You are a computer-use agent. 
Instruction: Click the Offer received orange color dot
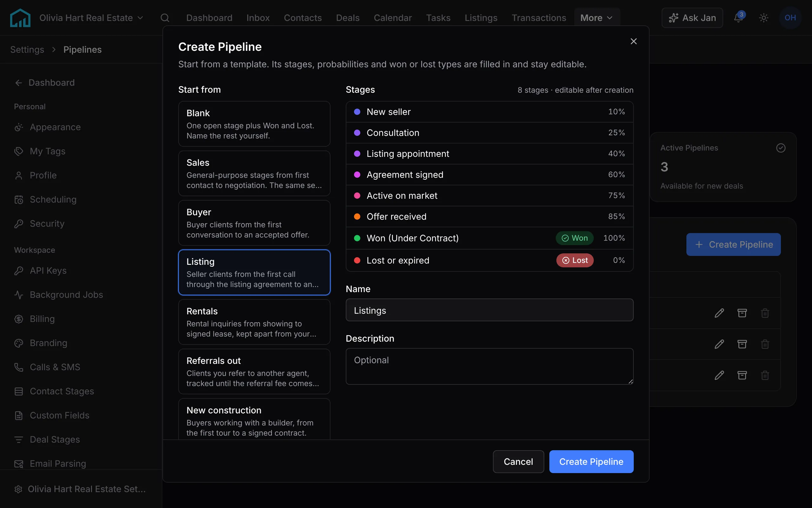tap(357, 217)
